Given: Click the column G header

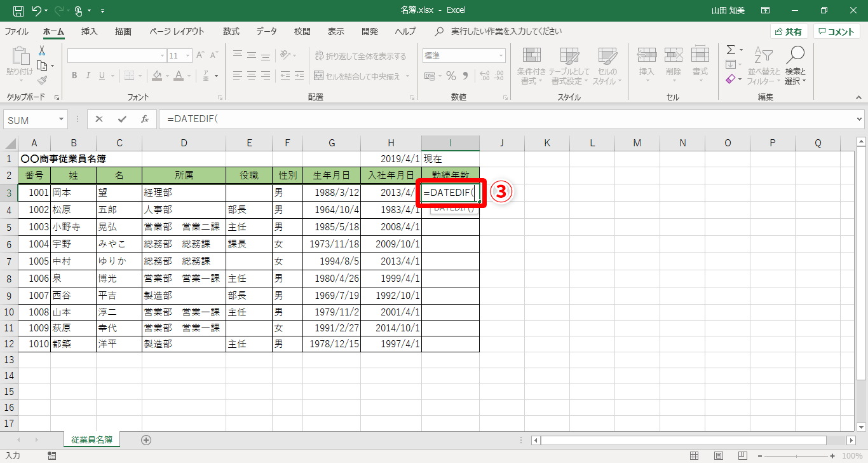Looking at the screenshot, I should 332,143.
